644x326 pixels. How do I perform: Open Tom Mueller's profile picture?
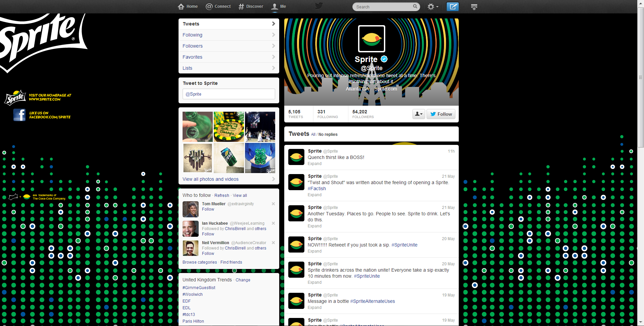(x=191, y=209)
